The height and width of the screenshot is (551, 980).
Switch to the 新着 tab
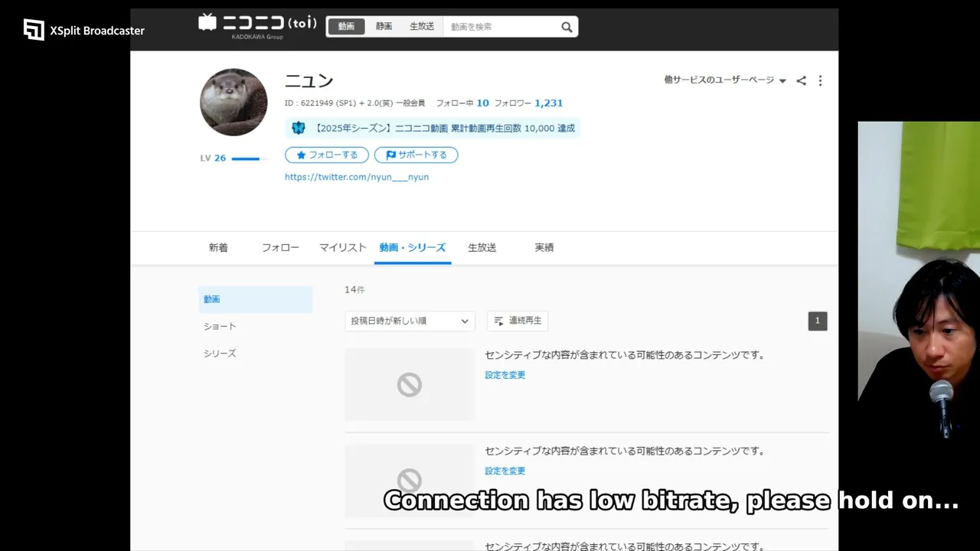point(218,248)
